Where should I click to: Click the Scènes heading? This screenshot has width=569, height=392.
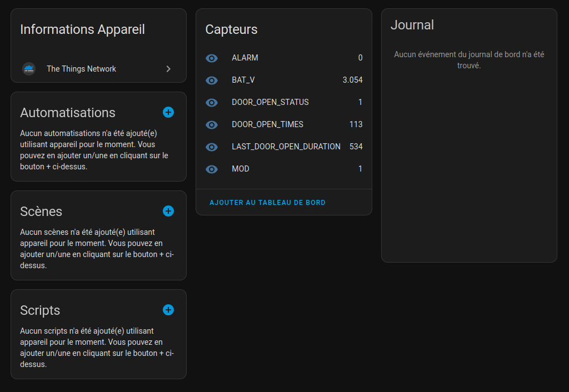click(x=41, y=212)
